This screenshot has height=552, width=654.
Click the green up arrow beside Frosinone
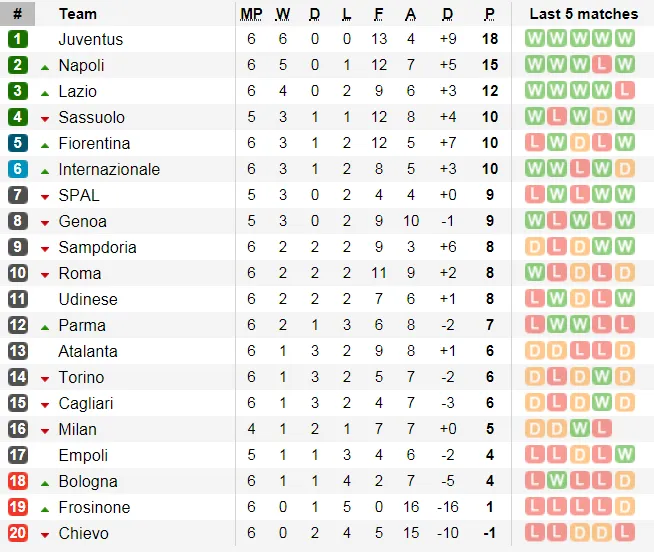pos(45,509)
